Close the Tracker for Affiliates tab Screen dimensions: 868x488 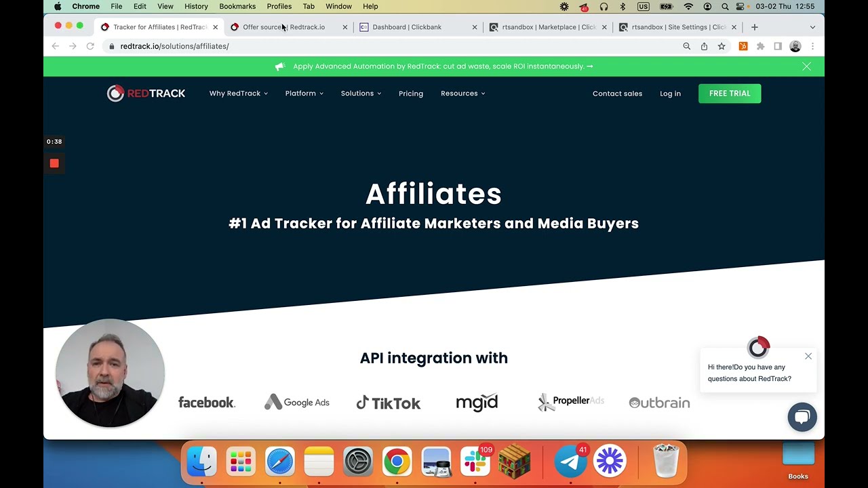[x=215, y=27]
